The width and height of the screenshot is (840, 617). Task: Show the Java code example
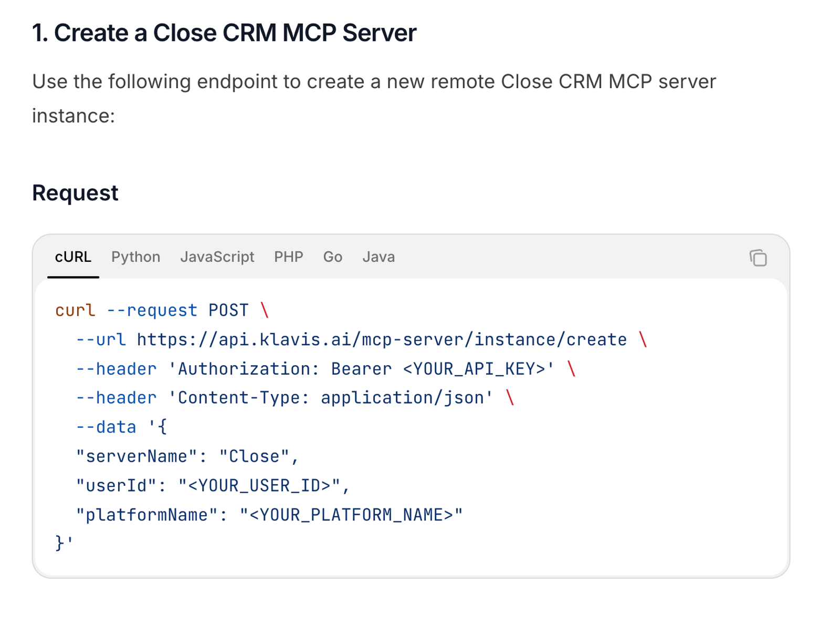[x=378, y=257]
